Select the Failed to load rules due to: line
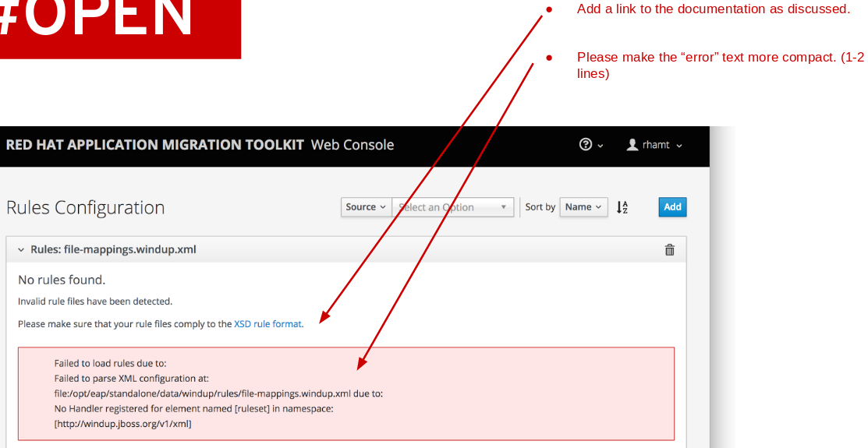 click(x=110, y=363)
